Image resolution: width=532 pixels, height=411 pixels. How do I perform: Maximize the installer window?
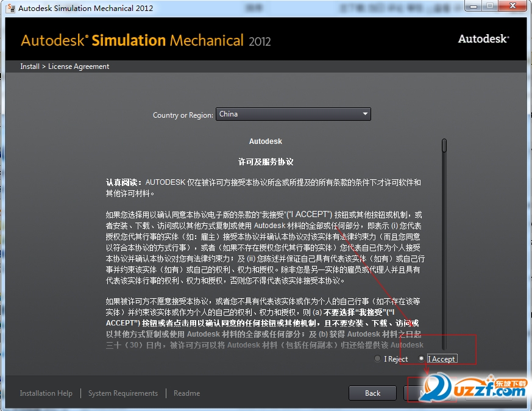tap(490, 6)
